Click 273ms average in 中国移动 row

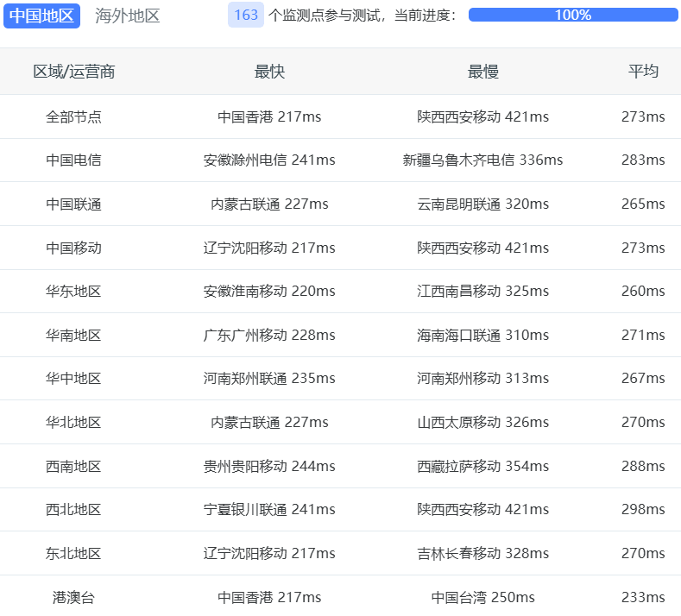click(643, 248)
